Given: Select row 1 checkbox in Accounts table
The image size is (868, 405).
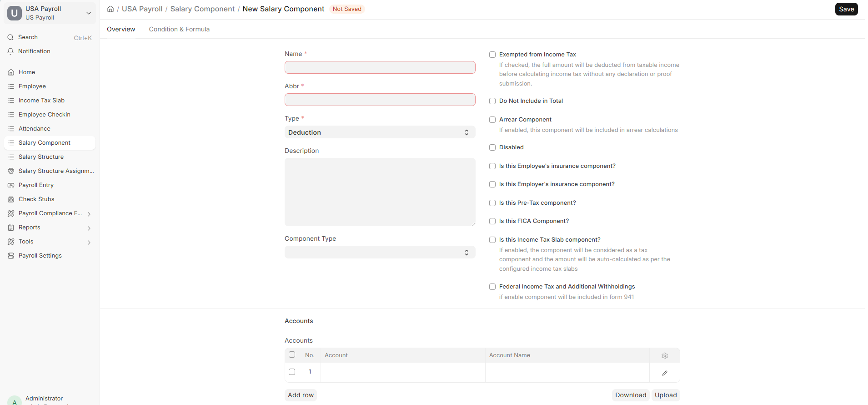Looking at the screenshot, I should click(x=292, y=372).
